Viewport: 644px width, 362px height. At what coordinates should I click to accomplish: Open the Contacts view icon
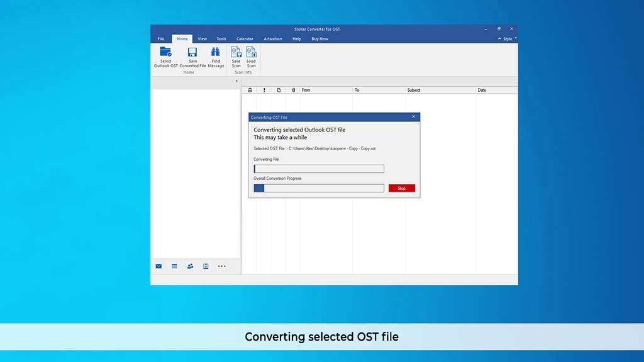[190, 266]
